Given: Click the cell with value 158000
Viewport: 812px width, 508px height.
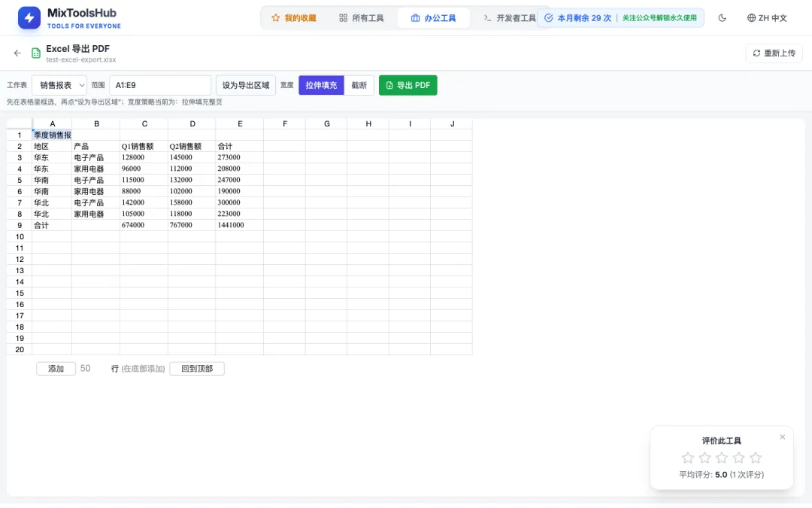Looking at the screenshot, I should [x=192, y=202].
